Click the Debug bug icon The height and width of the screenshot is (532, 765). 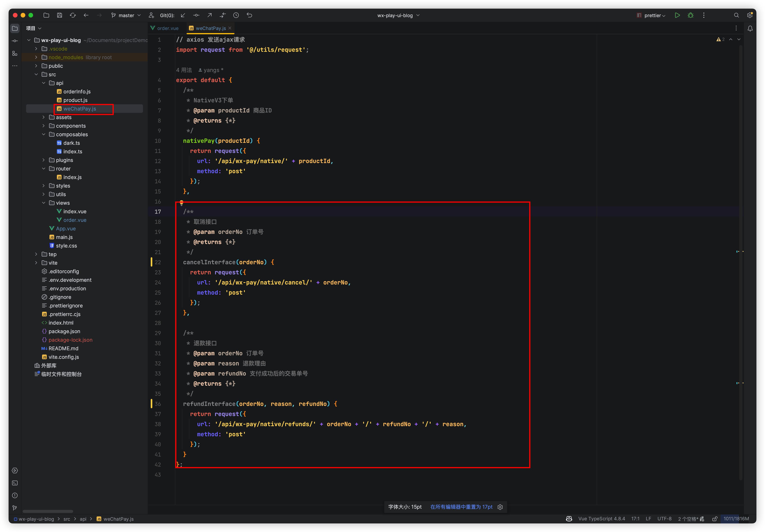pos(690,15)
